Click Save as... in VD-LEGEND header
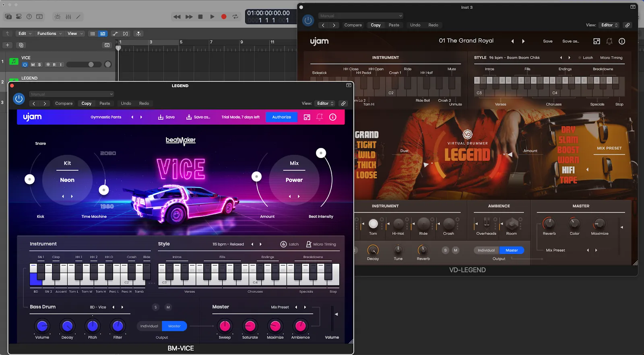 [x=570, y=41]
